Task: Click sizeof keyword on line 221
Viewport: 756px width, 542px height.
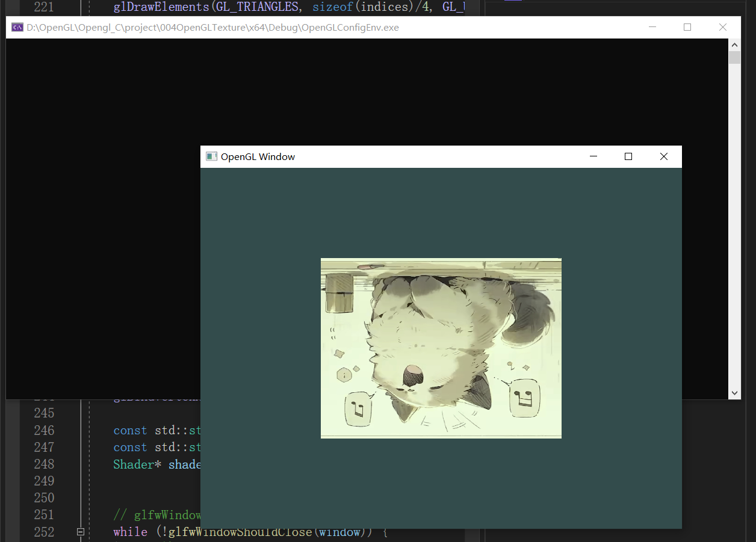Action: [x=333, y=7]
